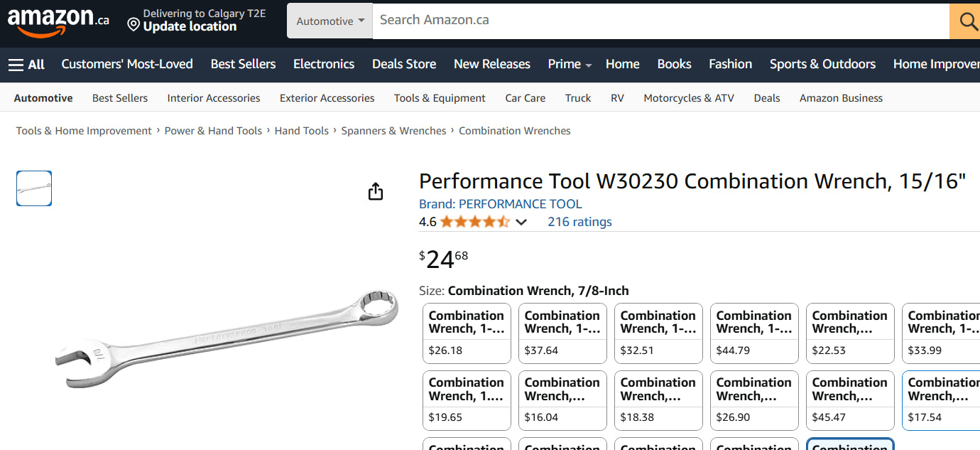Open the 216 ratings link
The height and width of the screenshot is (450, 980).
coord(579,222)
